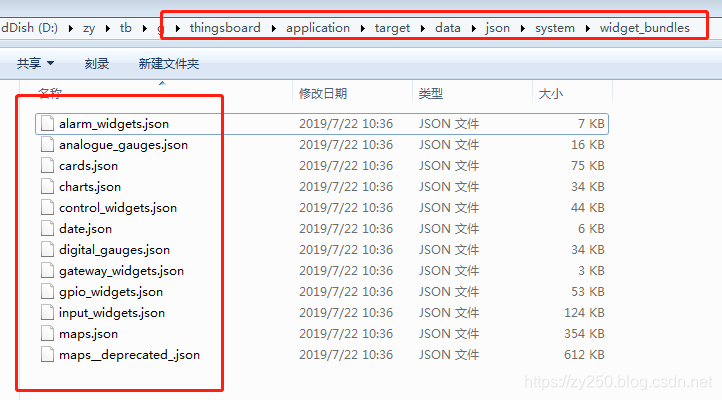
Task: Expand the arrow after target breadcrumb
Action: coord(423,29)
